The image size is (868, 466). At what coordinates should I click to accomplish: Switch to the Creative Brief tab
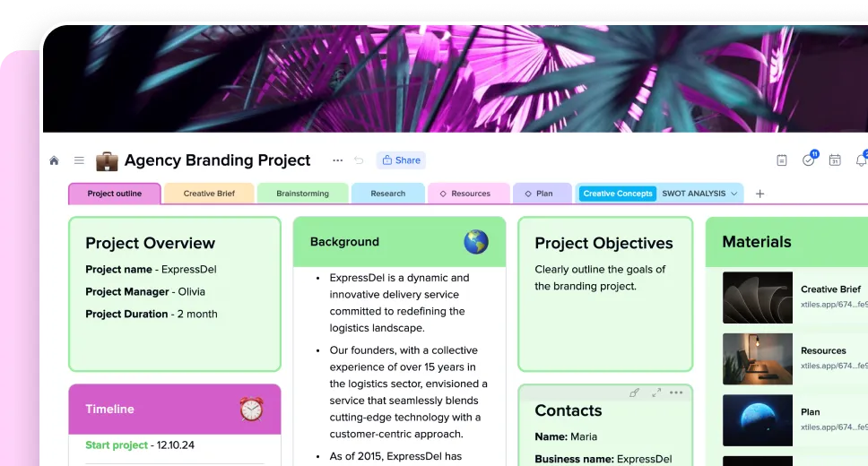point(209,194)
